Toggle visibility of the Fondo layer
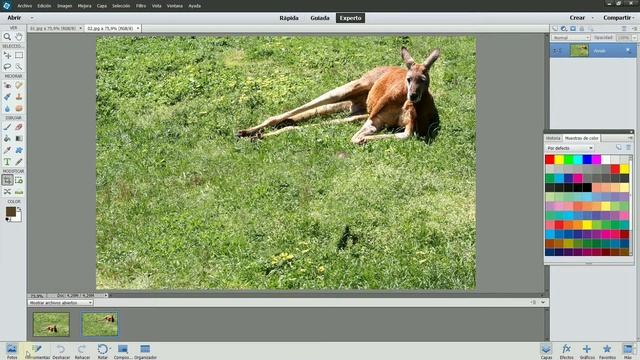The image size is (640, 360). coord(558,51)
